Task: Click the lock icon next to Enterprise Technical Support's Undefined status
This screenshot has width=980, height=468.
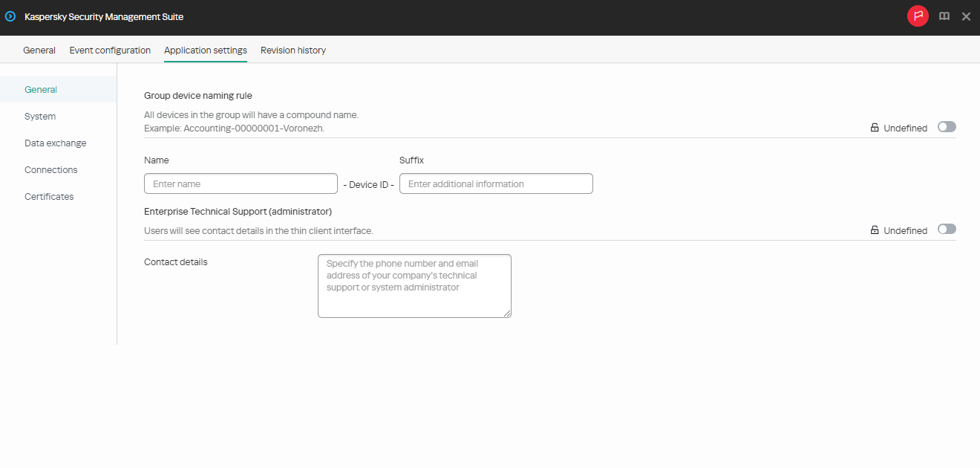Action: 874,230
